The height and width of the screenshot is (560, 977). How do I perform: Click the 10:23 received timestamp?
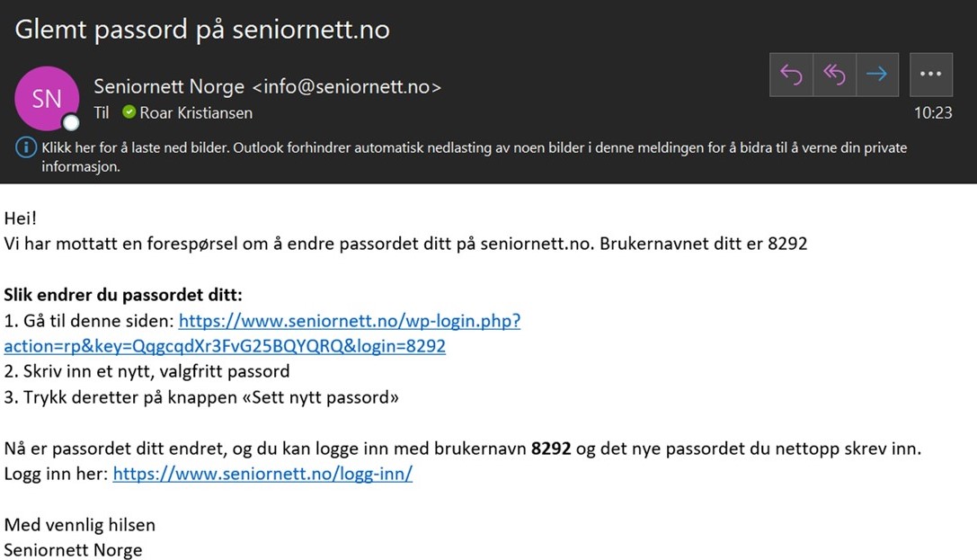932,112
